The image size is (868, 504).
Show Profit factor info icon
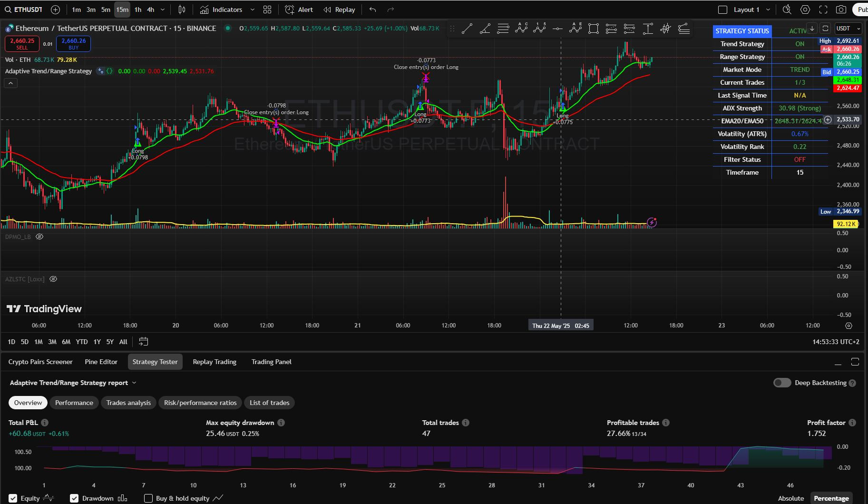pyautogui.click(x=852, y=423)
